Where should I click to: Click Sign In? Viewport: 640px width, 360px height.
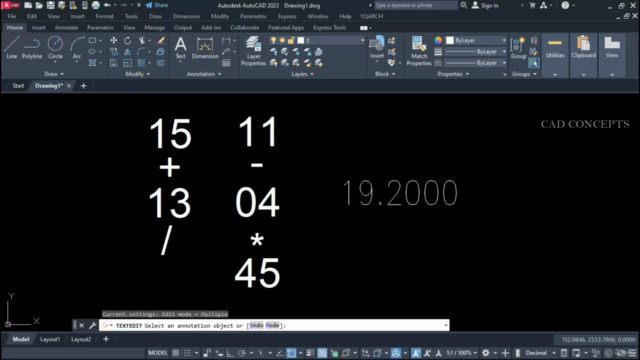click(x=486, y=5)
